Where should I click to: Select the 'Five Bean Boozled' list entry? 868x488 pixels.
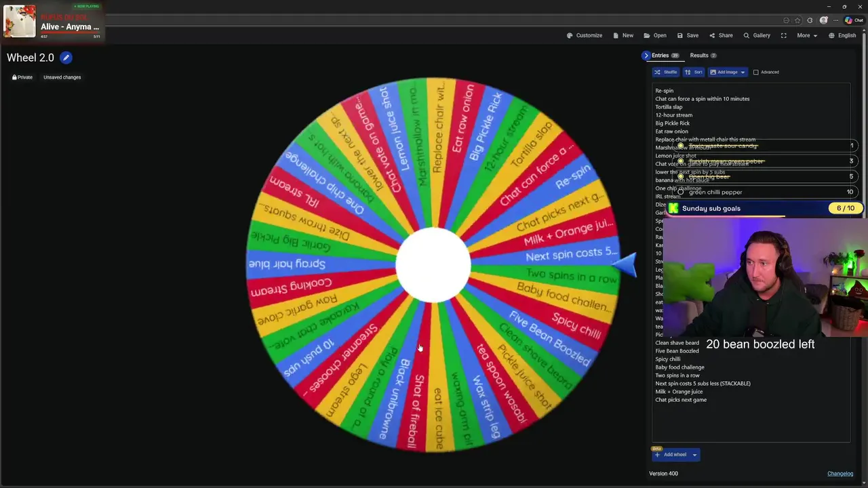click(677, 351)
